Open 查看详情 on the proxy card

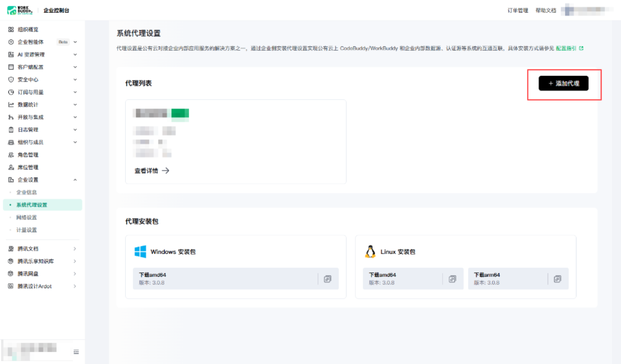pos(152,171)
